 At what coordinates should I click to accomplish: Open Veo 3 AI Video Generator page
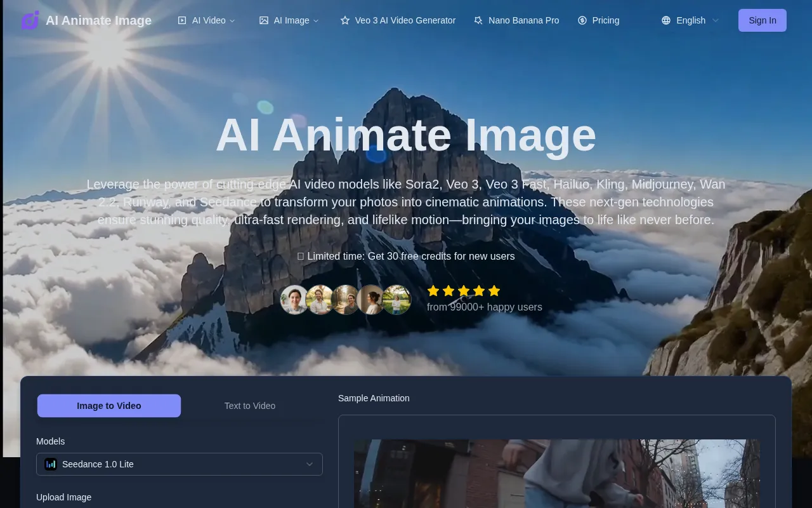pyautogui.click(x=405, y=20)
